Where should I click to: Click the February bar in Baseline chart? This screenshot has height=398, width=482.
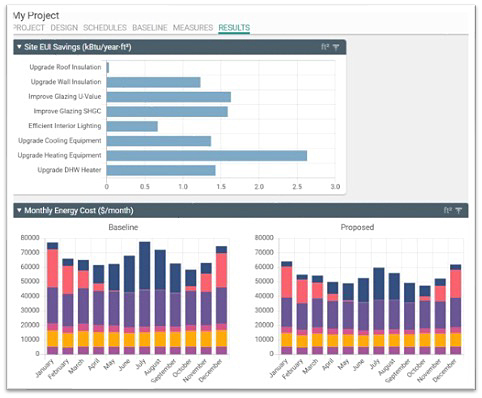pyautogui.click(x=68, y=306)
